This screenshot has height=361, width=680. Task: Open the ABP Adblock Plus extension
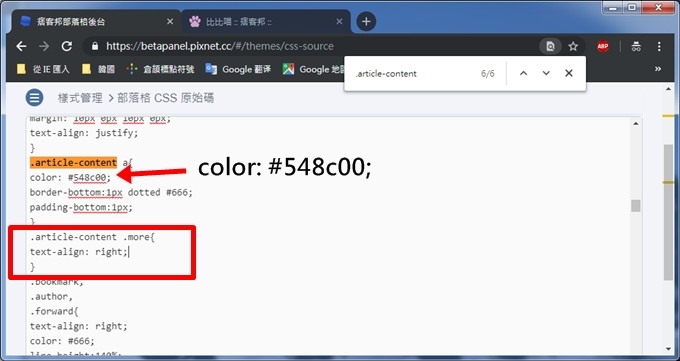[603, 46]
